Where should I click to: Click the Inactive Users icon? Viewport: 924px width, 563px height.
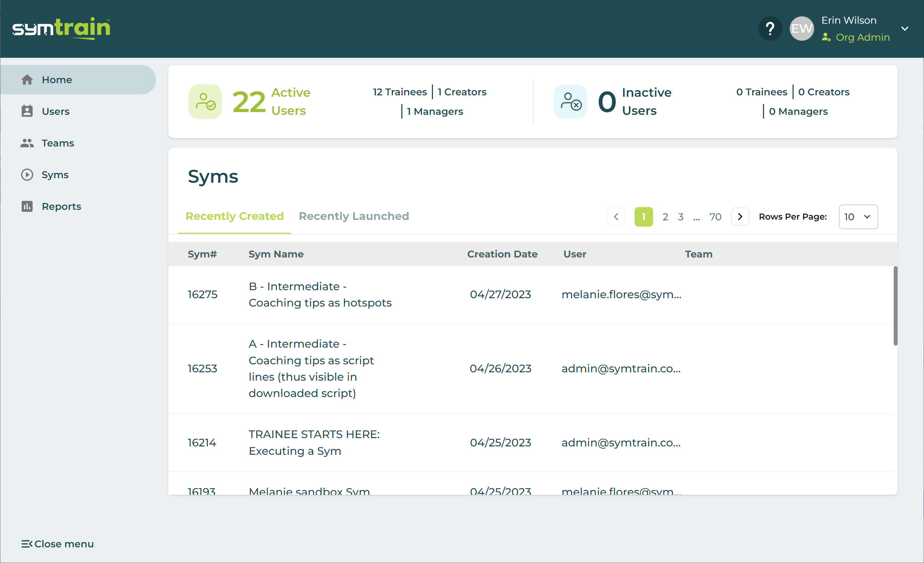click(570, 101)
